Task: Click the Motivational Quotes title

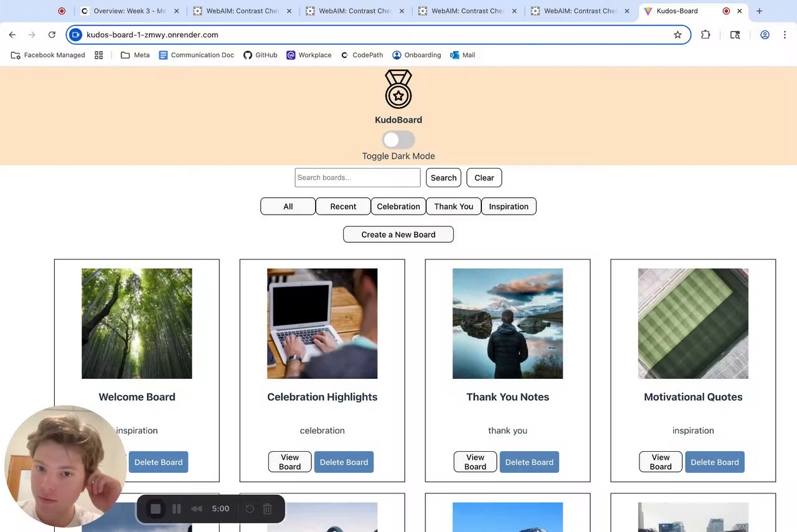Action: click(693, 397)
